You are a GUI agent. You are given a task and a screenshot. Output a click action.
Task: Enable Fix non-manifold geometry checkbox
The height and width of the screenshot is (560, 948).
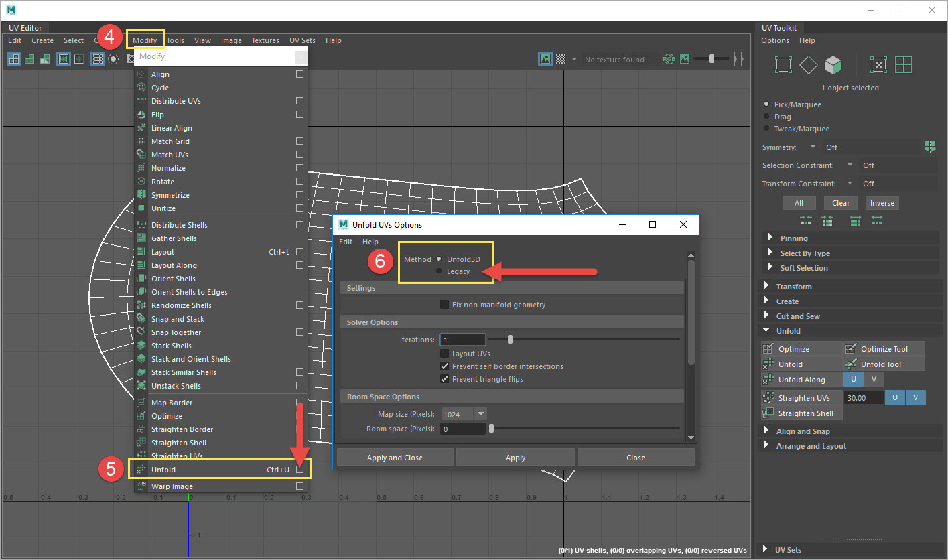444,305
